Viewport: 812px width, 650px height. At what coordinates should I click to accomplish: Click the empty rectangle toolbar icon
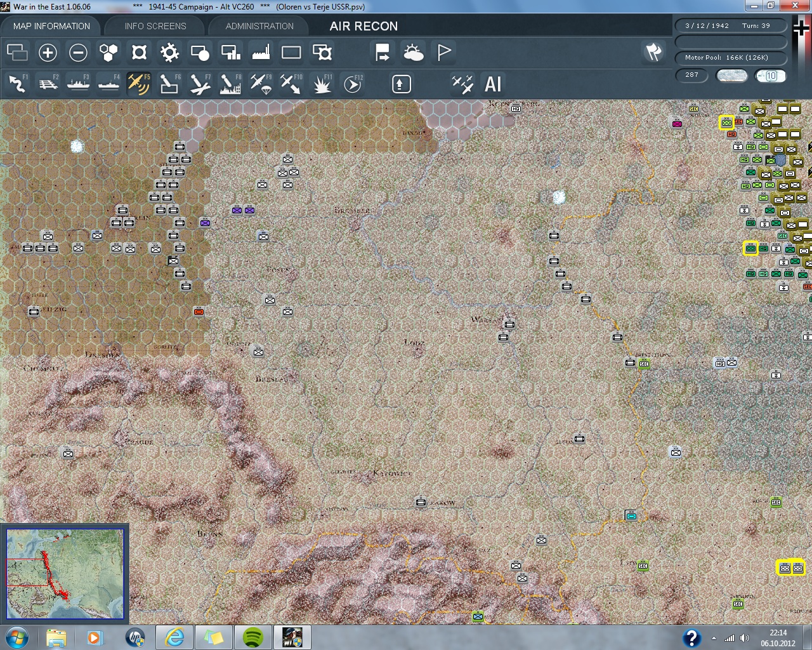(291, 52)
